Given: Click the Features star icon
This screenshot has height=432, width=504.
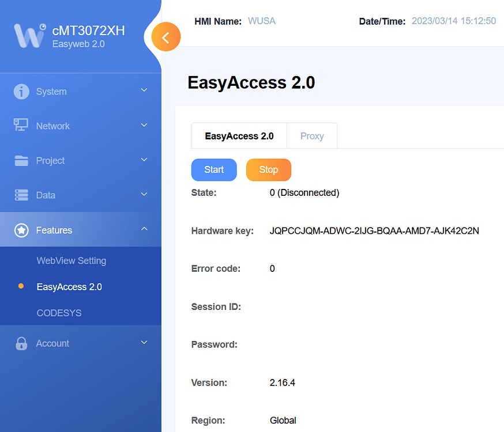Looking at the screenshot, I should pyautogui.click(x=21, y=229).
